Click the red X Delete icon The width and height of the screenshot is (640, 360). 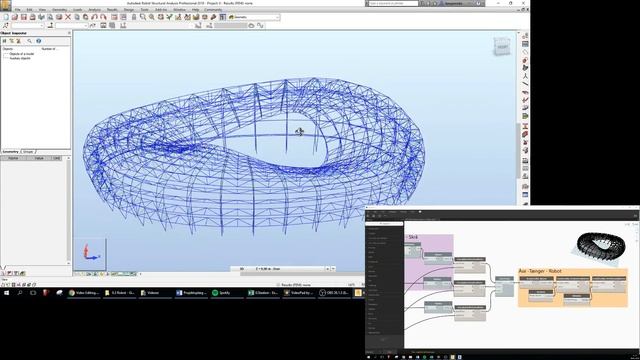[x=68, y=17]
